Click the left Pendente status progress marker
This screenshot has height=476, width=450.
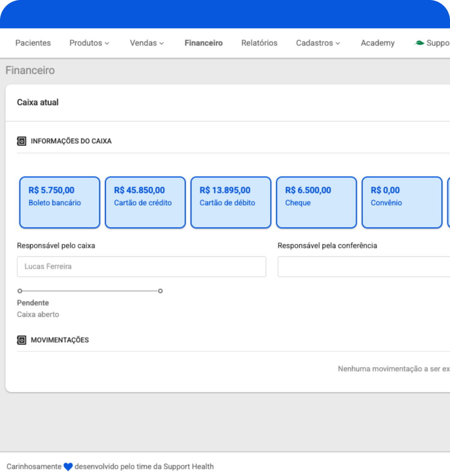(20, 291)
